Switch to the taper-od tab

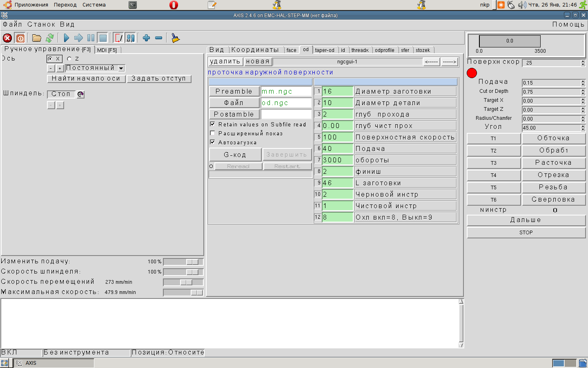(325, 50)
